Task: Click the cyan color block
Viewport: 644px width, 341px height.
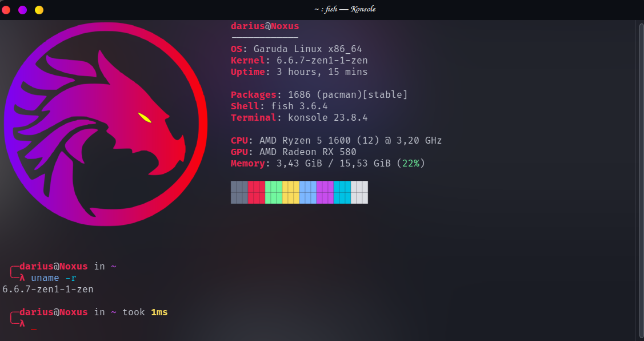Action: 342,192
